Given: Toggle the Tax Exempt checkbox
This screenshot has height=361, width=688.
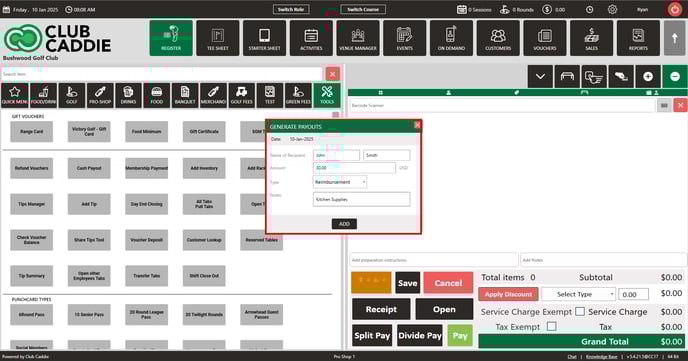Looking at the screenshot, I should point(552,326).
